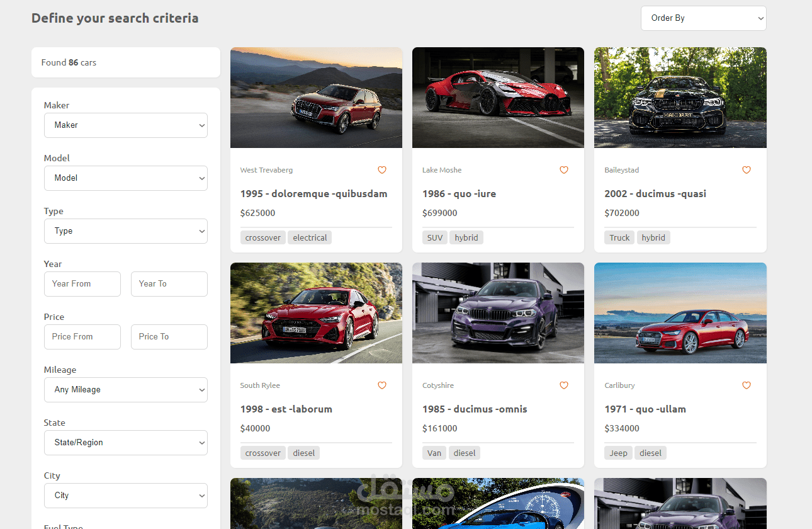Open the black BMW photo, Baileystad
This screenshot has width=812, height=529.
(680, 98)
